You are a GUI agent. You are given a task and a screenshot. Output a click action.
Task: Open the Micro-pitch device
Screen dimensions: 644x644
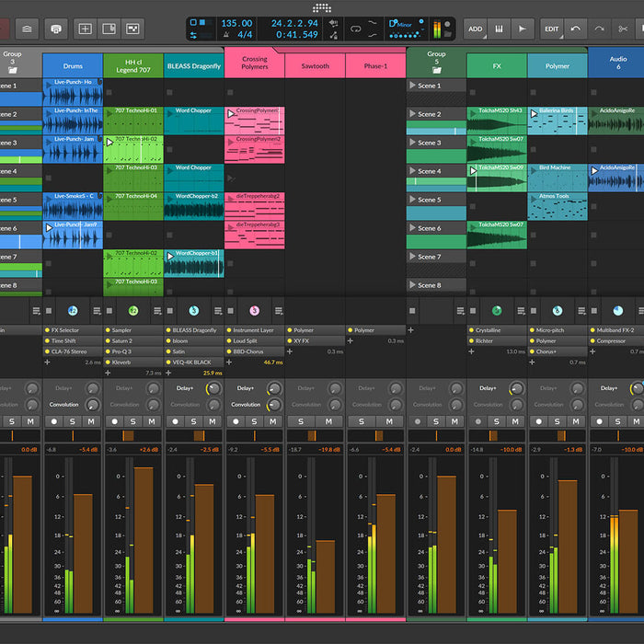click(x=558, y=330)
